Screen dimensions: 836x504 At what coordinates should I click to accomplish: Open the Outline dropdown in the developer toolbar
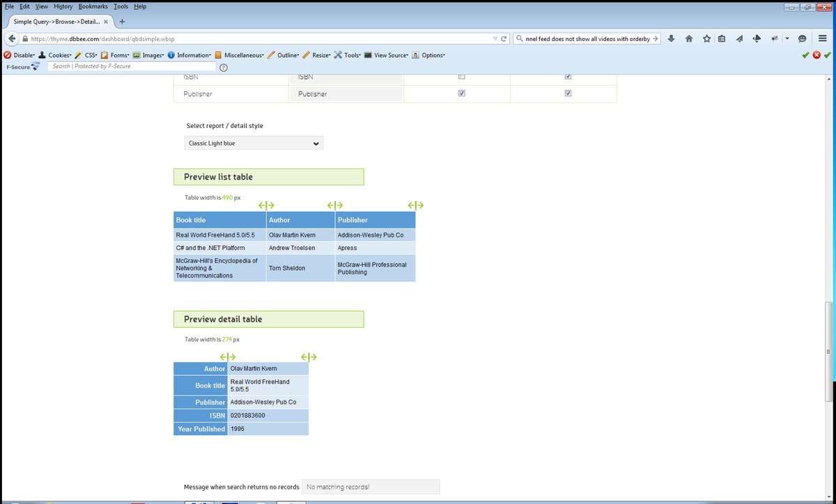(287, 55)
